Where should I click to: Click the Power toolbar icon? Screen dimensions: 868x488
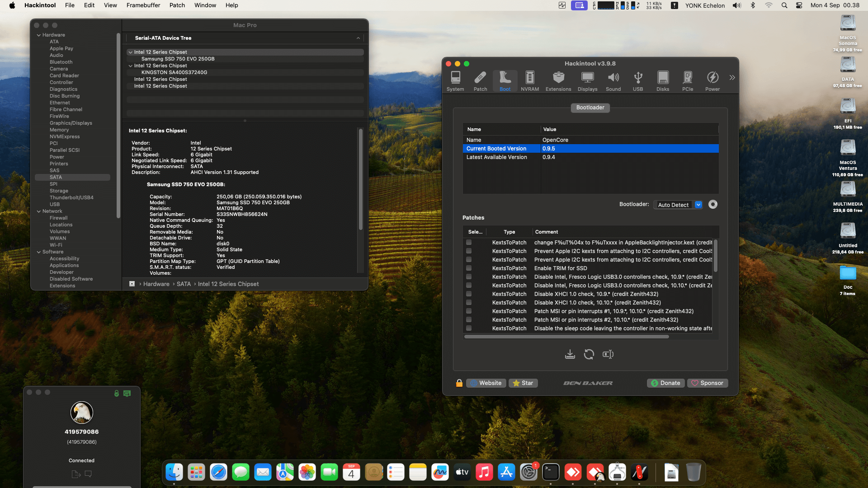tap(712, 81)
